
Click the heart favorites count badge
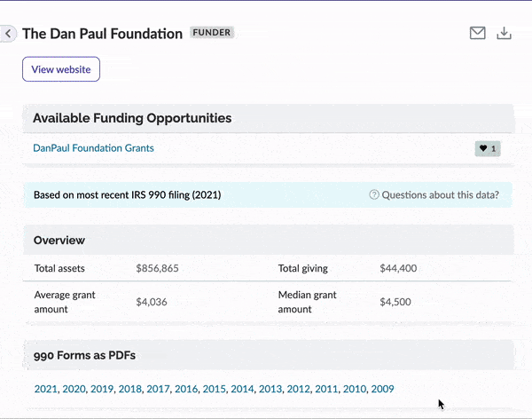pyautogui.click(x=488, y=148)
